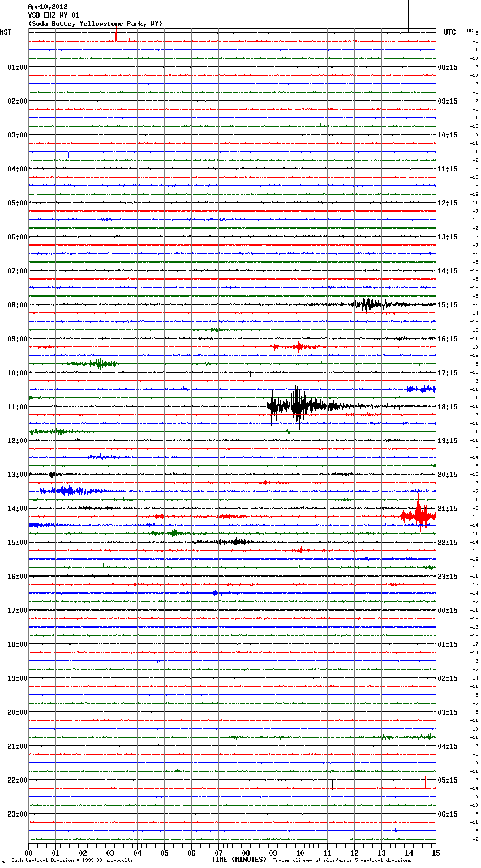Select the 04:00 MST time label
Image resolution: width=481 pixels, height=868 pixels.
coord(17,169)
